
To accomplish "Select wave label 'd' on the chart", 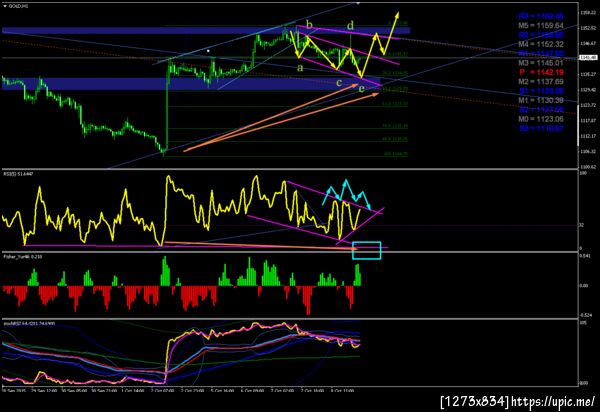I will (x=351, y=26).
